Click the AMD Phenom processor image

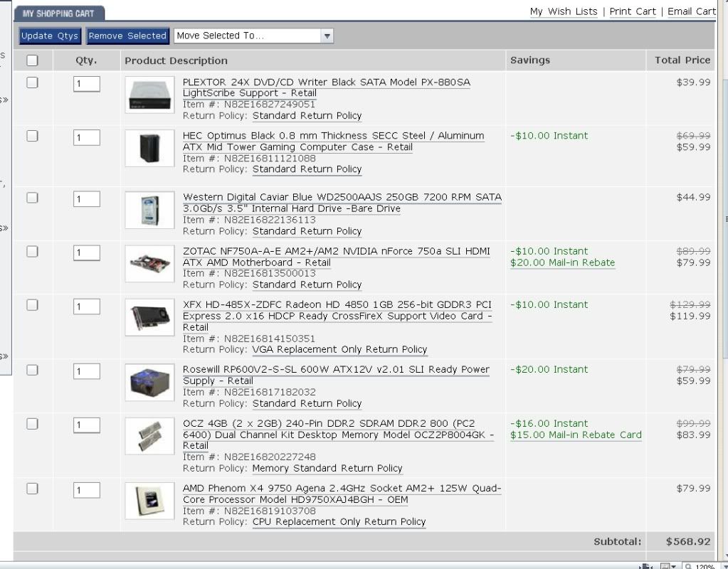pos(149,501)
